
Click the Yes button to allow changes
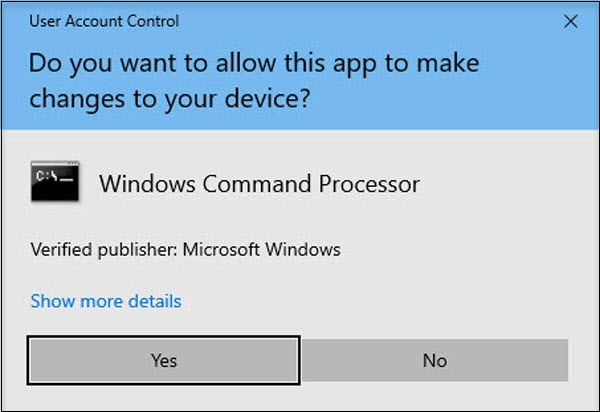click(163, 361)
